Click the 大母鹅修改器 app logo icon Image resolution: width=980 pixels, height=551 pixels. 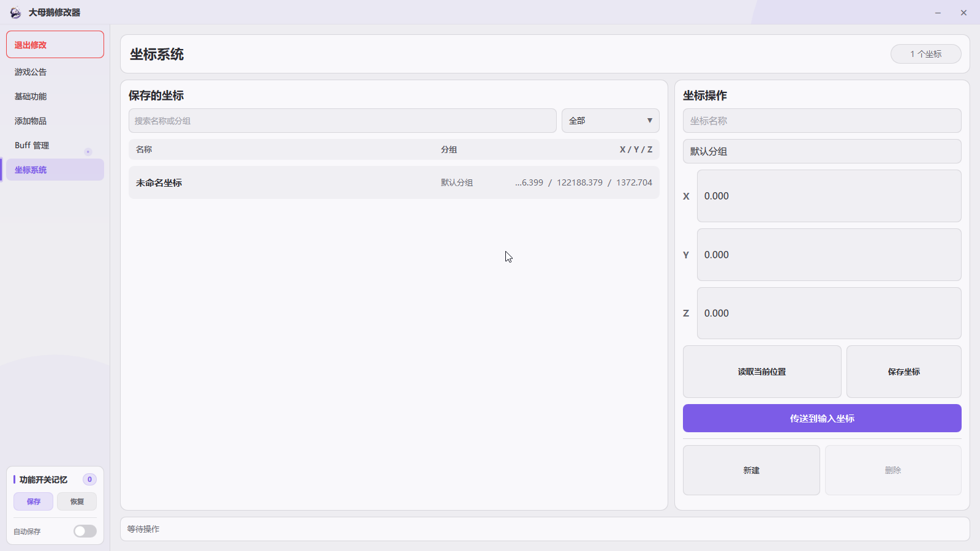[15, 12]
